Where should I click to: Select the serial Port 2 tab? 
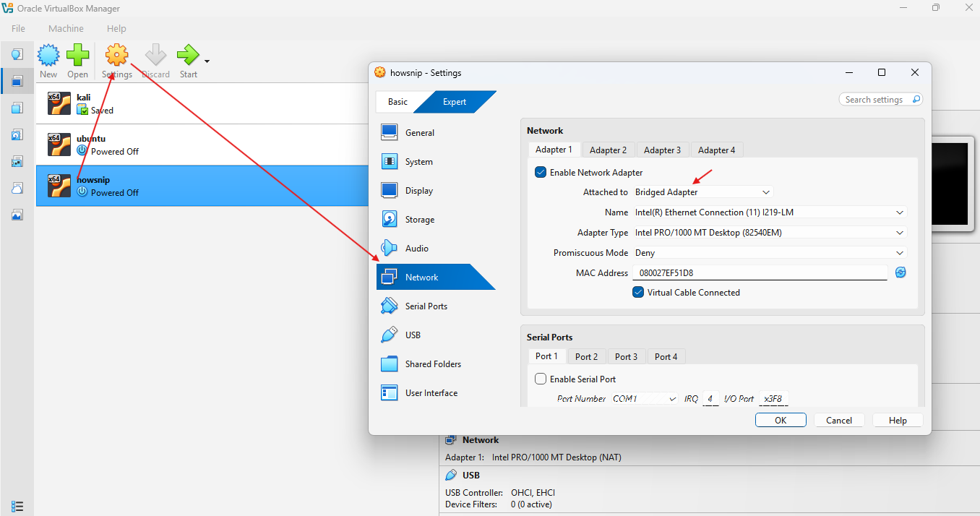pyautogui.click(x=586, y=357)
